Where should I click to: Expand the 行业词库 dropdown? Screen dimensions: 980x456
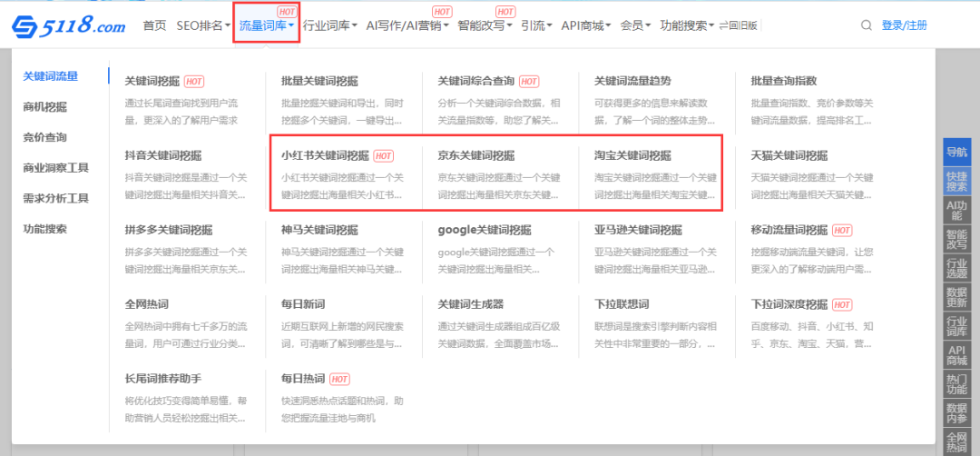pos(330,25)
